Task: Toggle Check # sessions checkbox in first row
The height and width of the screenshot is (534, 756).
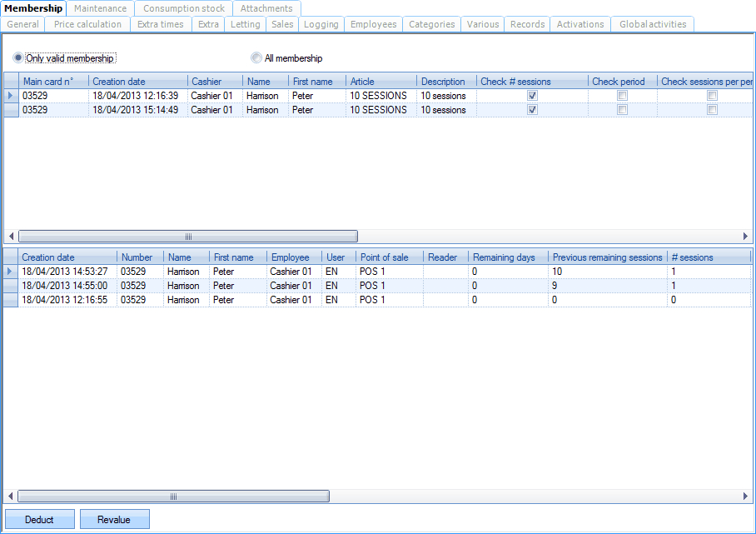Action: tap(532, 96)
